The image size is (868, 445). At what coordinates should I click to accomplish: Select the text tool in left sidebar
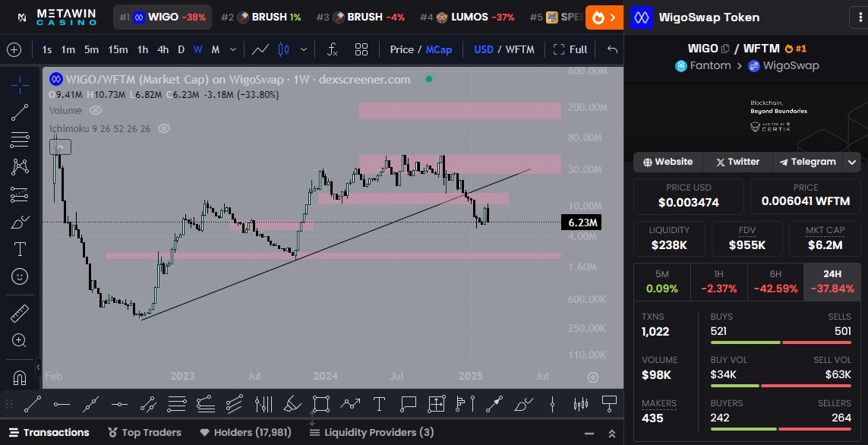[x=20, y=249]
